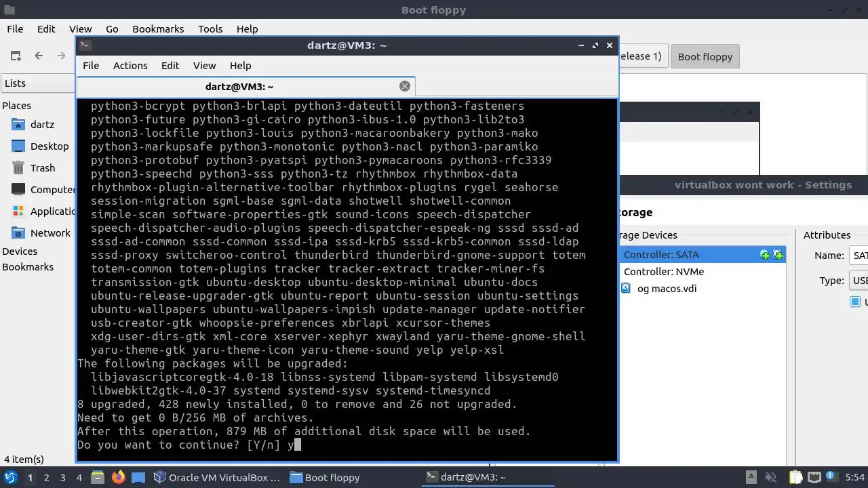Open the terminal's Help menu
Screen dimensions: 868x488
[240, 66]
